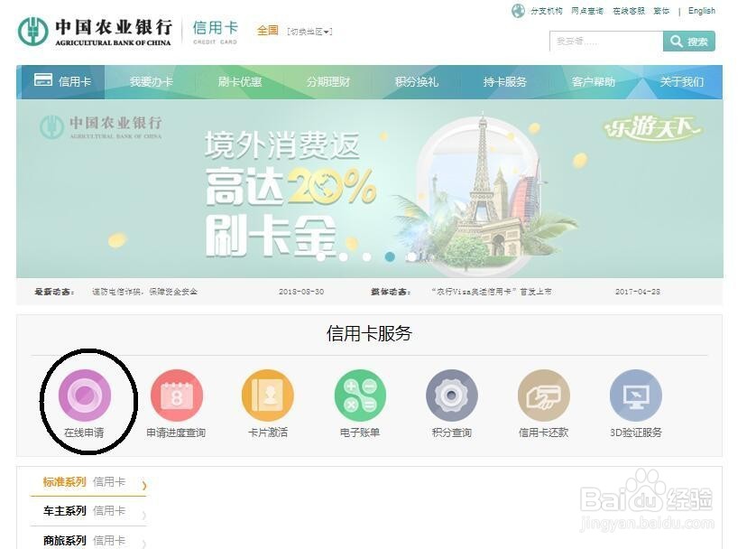Expand the 商旅系列 信用卡 category
The height and width of the screenshot is (549, 756).
(x=88, y=540)
